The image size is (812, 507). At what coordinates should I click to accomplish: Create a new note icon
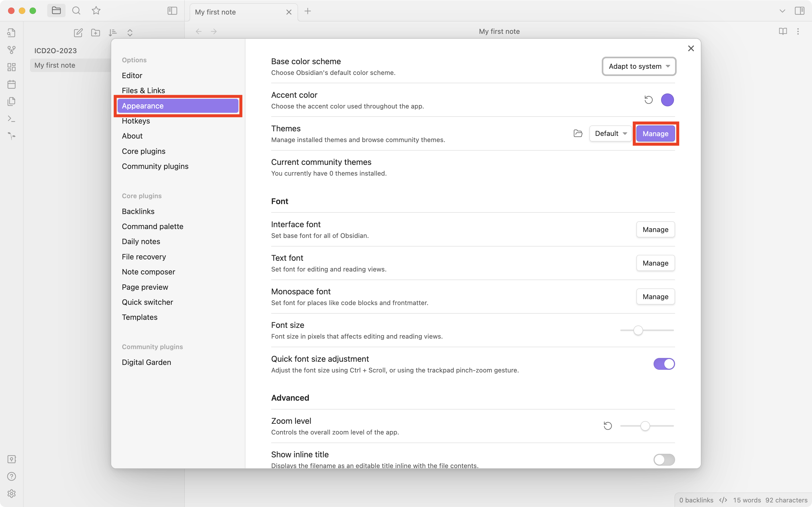pyautogui.click(x=78, y=32)
